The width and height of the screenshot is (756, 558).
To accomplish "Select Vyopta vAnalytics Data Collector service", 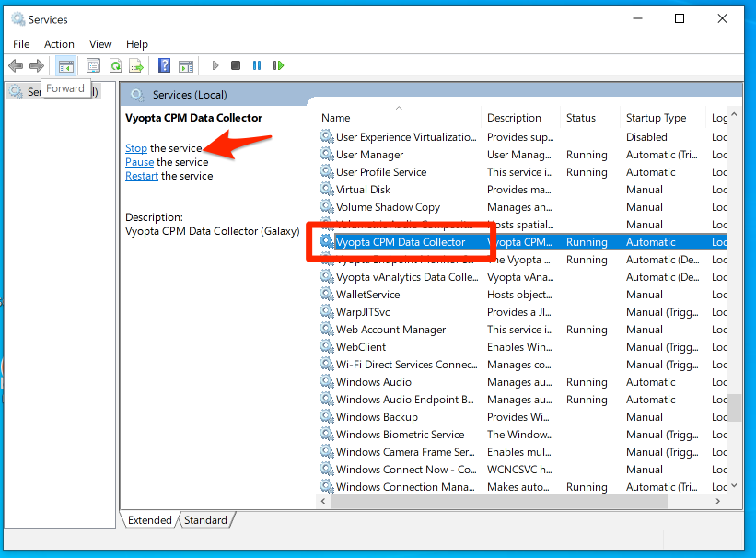I will pyautogui.click(x=523, y=277).
